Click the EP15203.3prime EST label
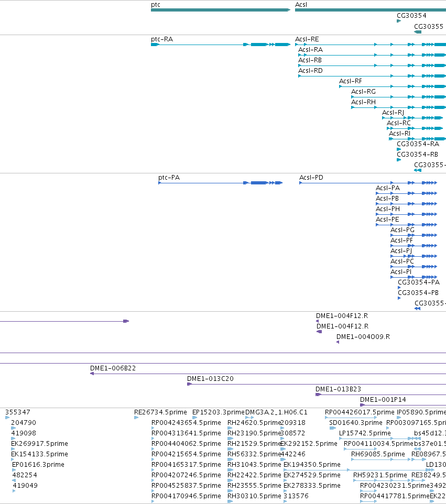 219,412
